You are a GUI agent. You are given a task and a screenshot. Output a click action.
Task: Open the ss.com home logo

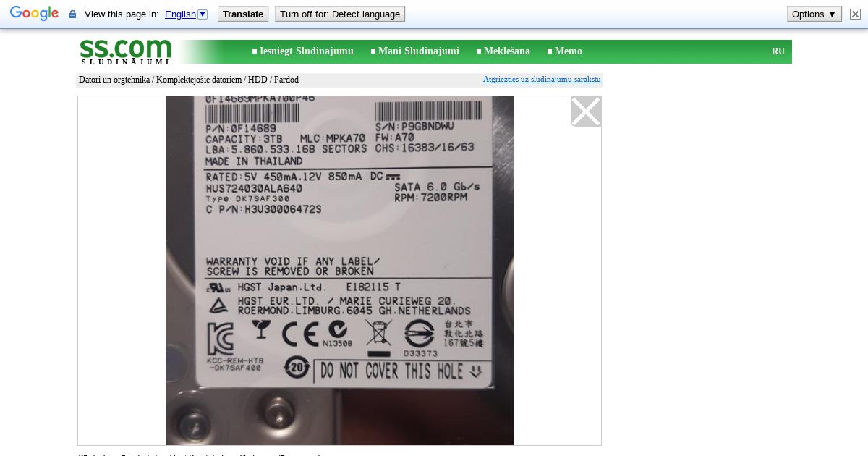pos(125,51)
